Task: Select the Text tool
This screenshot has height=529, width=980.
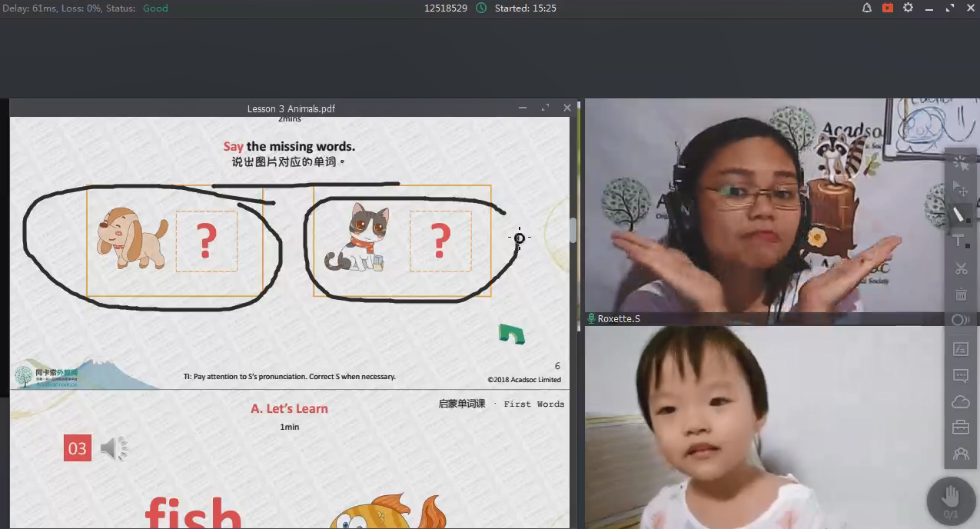Action: click(958, 241)
